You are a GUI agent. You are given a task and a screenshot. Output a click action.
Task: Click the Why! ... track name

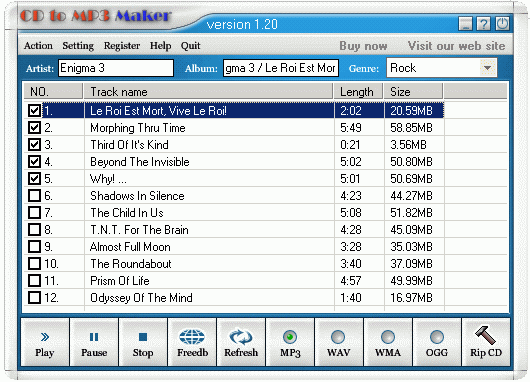[x=108, y=179]
